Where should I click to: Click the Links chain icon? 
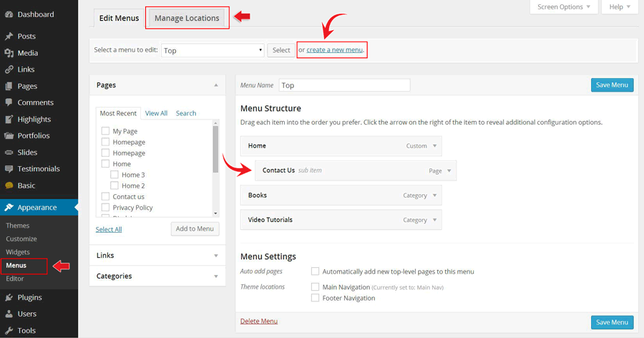(x=9, y=69)
